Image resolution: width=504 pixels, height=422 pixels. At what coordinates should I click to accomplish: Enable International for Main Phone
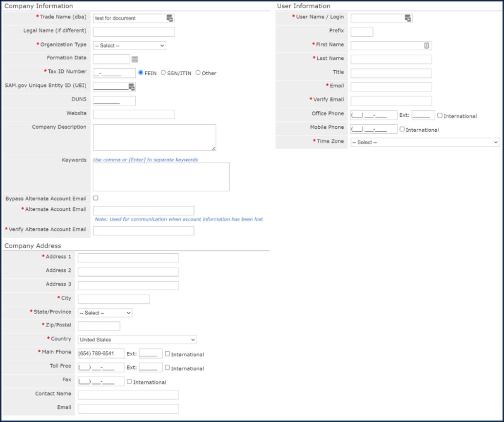[x=167, y=354]
